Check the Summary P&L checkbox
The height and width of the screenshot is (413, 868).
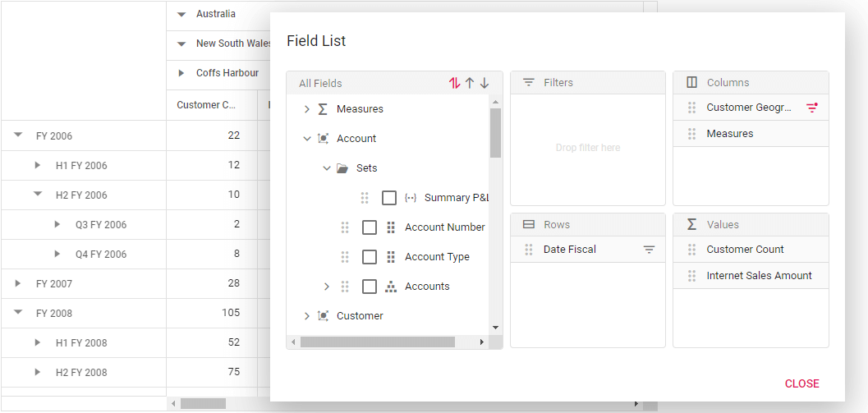(389, 198)
